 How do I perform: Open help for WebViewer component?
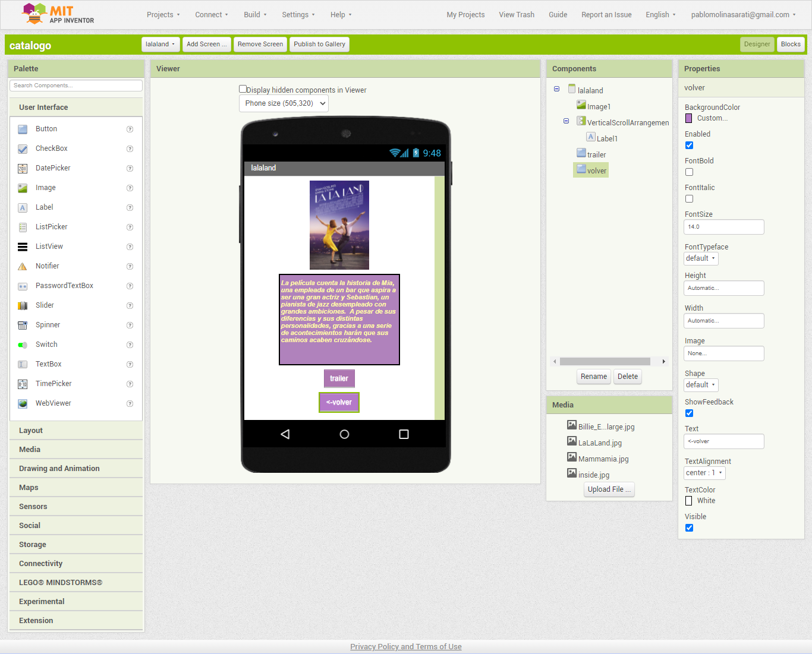[130, 403]
